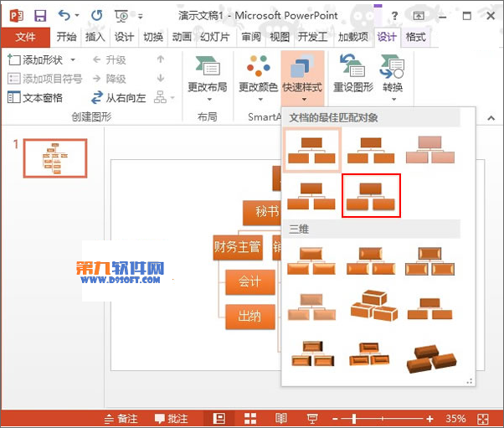Choose fourth best-match style in second row

[311, 196]
